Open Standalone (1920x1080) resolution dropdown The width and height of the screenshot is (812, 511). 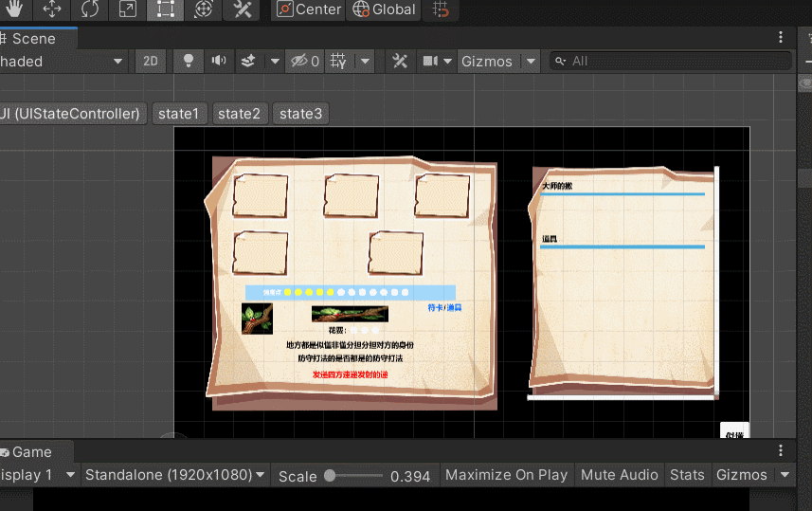click(175, 475)
